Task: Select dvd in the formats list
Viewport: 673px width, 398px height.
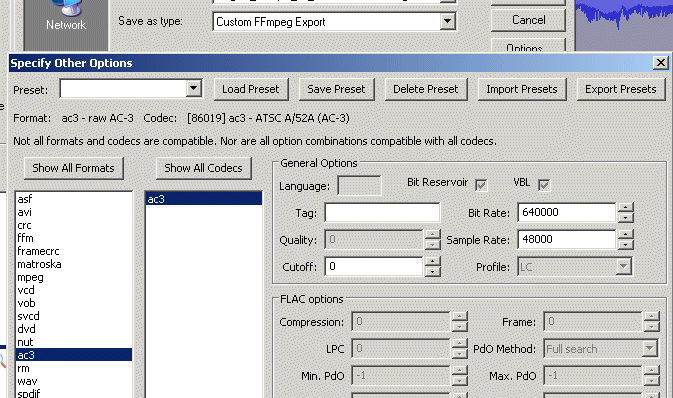Action: (73, 329)
